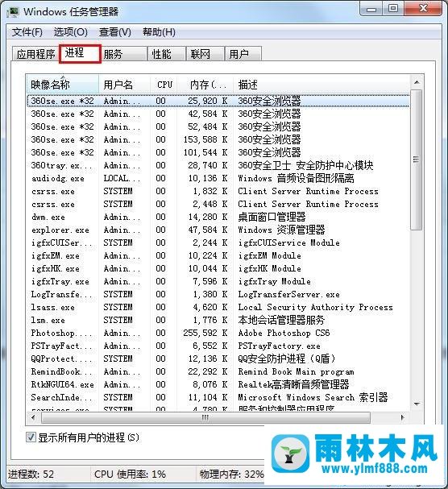Select the igfxTray.exe process row
The image size is (448, 489).
point(218,281)
